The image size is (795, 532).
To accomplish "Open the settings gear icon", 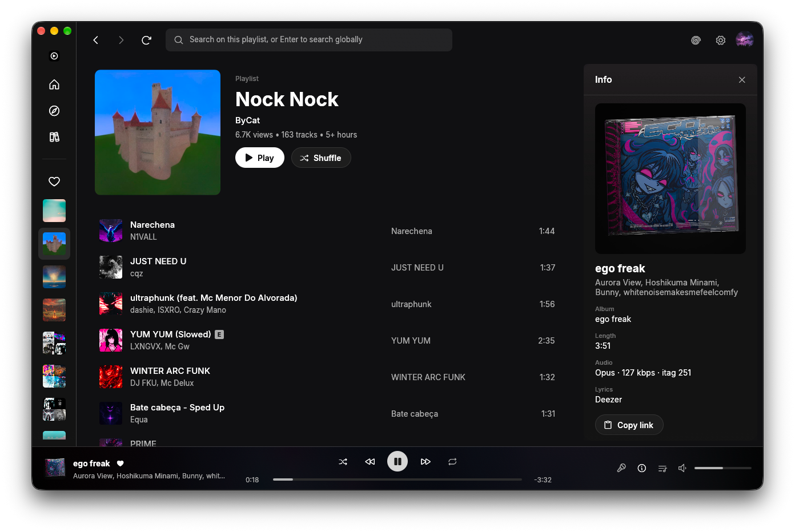I will pyautogui.click(x=721, y=40).
